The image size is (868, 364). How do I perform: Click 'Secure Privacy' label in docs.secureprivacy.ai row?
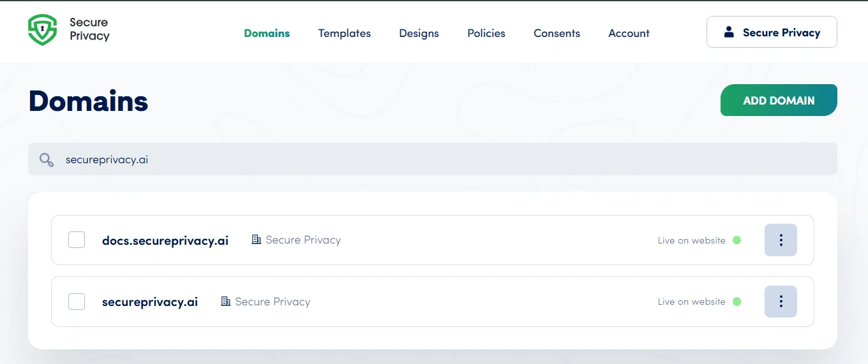pyautogui.click(x=303, y=240)
